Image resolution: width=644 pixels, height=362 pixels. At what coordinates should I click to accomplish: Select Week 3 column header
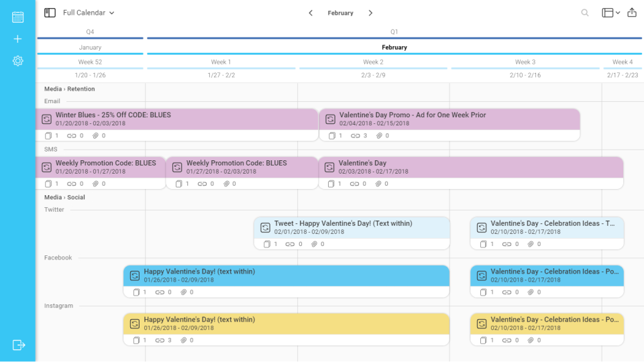(x=525, y=62)
